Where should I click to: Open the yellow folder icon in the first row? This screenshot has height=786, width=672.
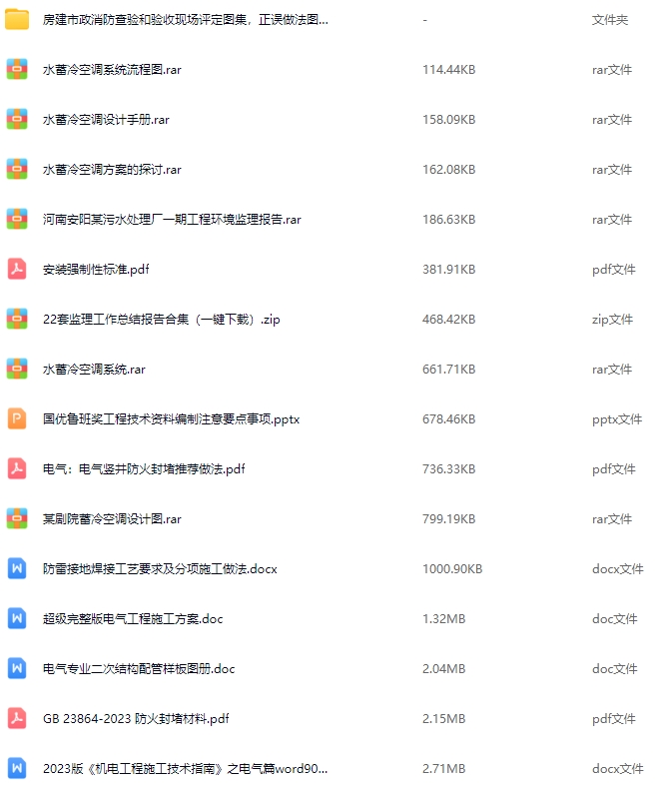17,20
